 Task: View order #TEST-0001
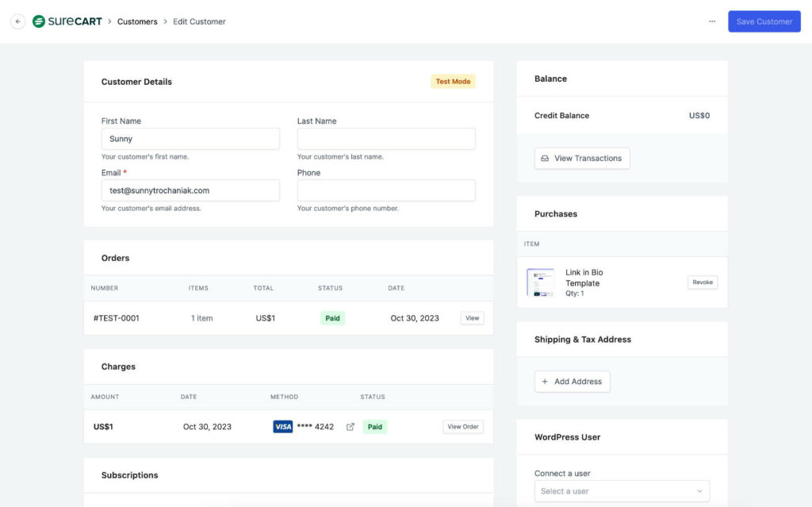(x=472, y=317)
